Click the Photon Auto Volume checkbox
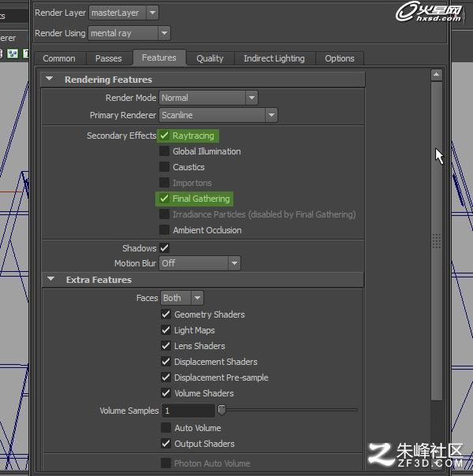 click(166, 463)
